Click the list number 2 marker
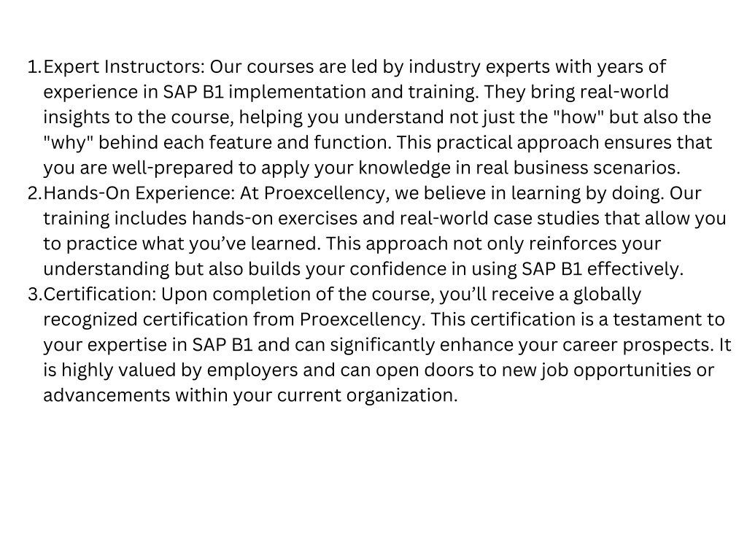 pos(35,193)
